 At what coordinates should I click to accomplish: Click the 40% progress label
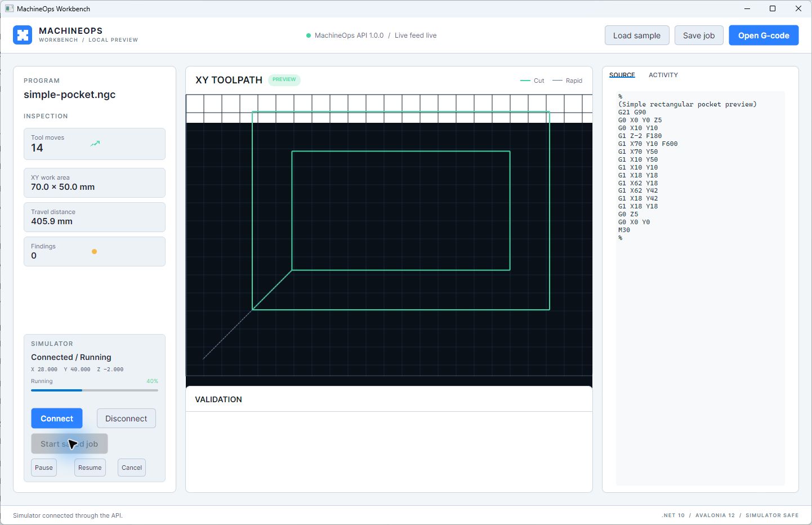(152, 381)
